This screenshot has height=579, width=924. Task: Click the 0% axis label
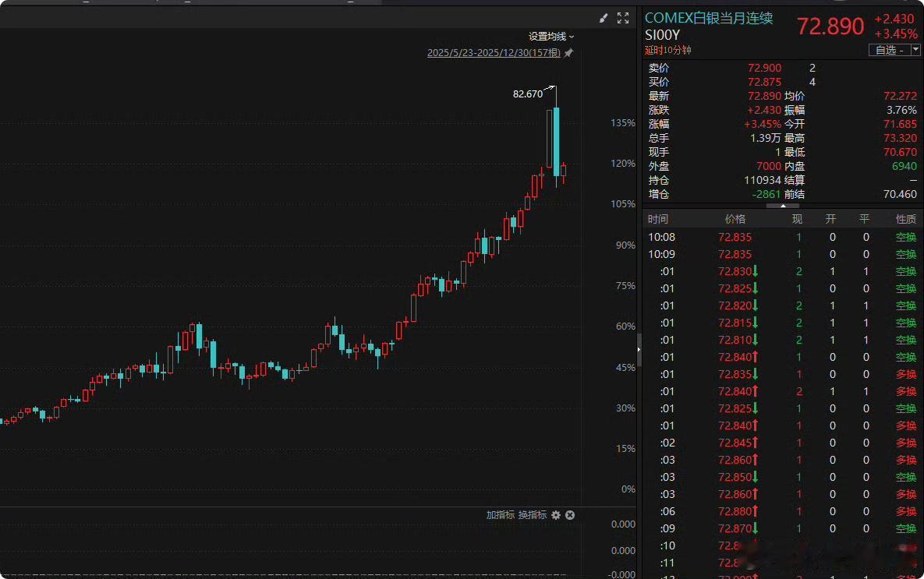pos(628,489)
